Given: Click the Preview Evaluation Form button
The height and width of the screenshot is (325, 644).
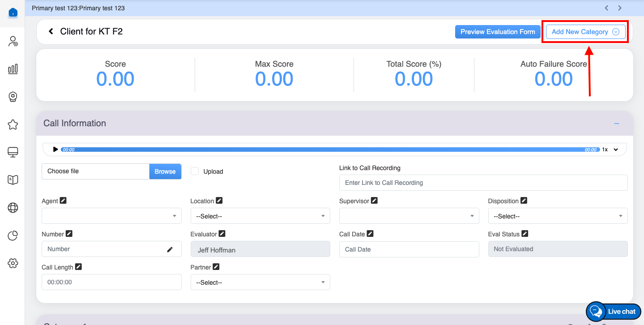Looking at the screenshot, I should [x=498, y=32].
